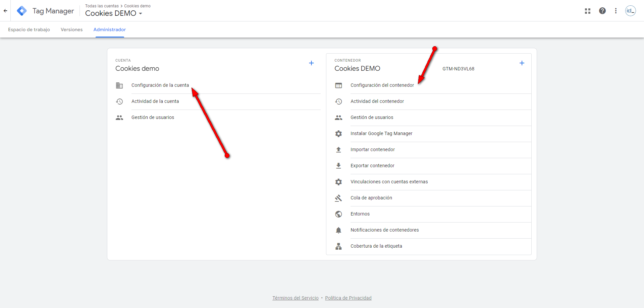644x308 pixels.
Task: Open the help question mark icon
Action: click(602, 11)
